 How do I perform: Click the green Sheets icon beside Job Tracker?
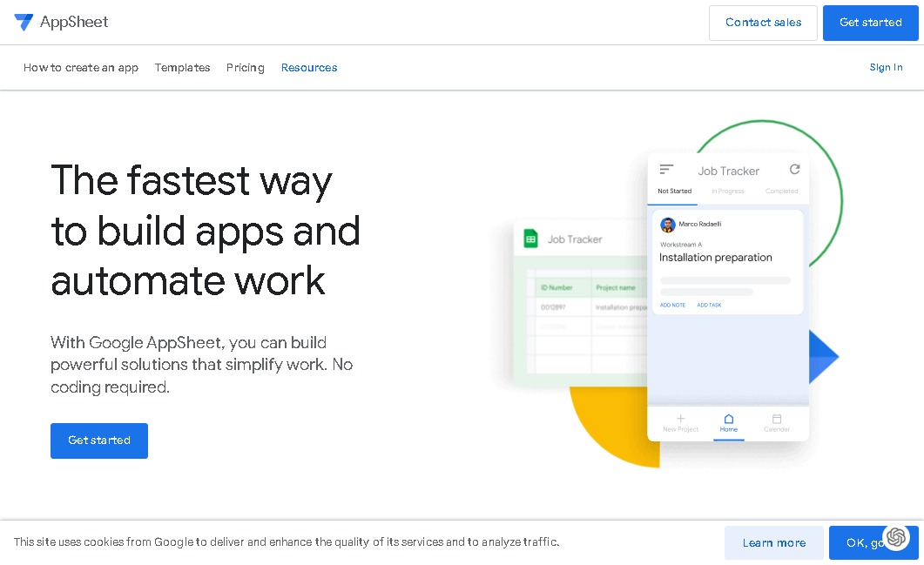coord(530,239)
